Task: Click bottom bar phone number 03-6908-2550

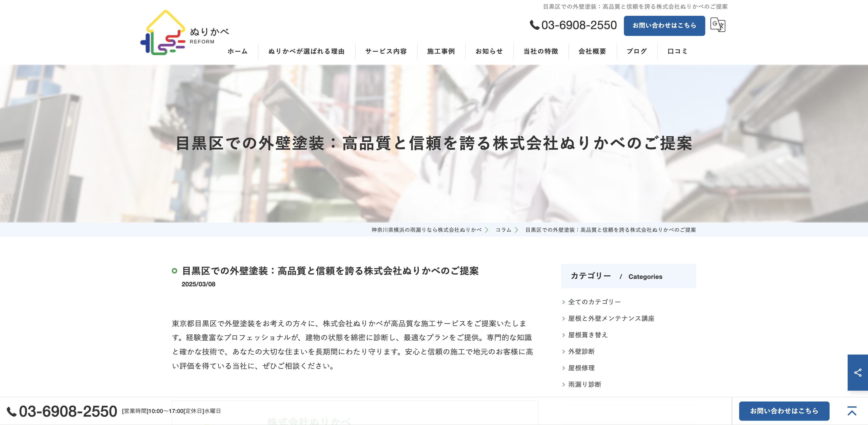Action: tap(68, 411)
